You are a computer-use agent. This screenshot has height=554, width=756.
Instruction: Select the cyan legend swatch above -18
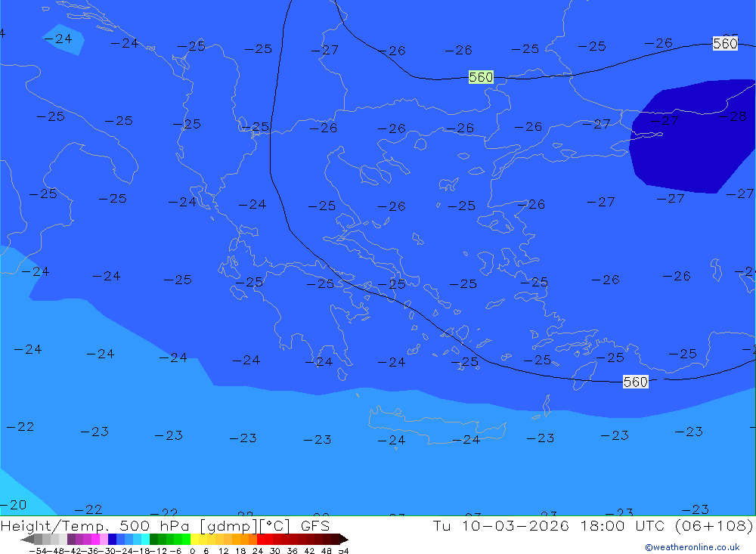pyautogui.click(x=145, y=539)
